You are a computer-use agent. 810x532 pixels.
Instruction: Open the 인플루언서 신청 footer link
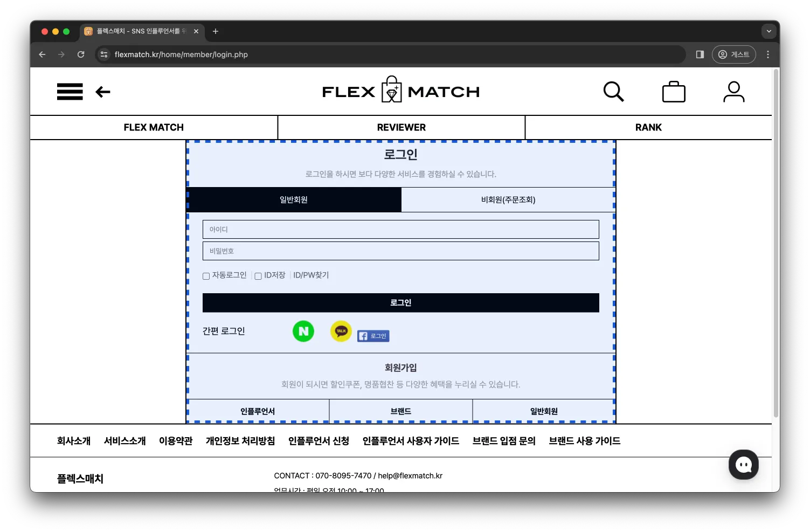coord(319,441)
